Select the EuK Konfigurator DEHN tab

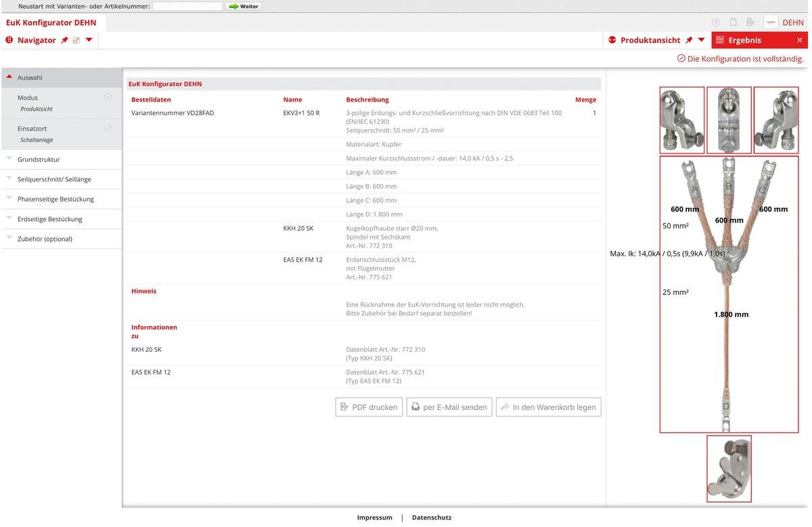(51, 22)
